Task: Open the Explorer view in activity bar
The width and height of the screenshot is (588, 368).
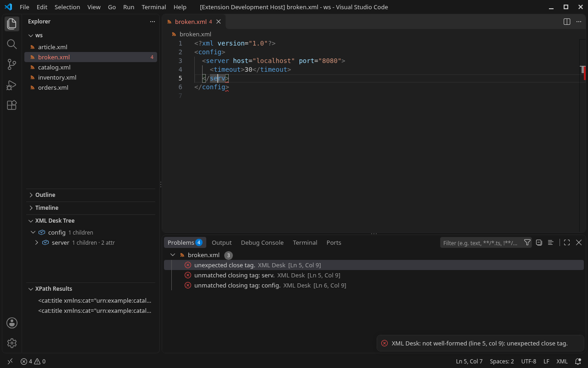Action: (x=12, y=23)
